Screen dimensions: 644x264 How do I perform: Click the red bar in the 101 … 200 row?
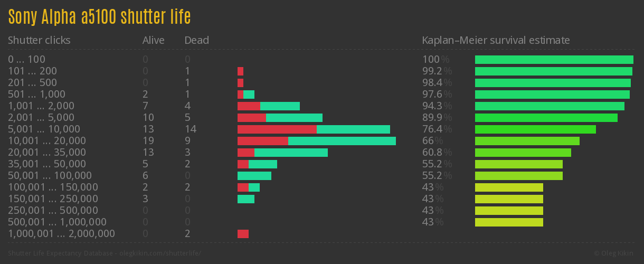pos(240,71)
